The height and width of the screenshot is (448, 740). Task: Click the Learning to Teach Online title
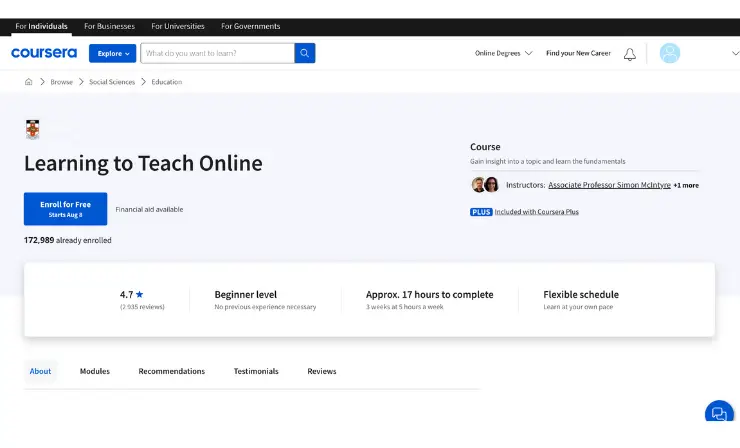pyautogui.click(x=143, y=163)
